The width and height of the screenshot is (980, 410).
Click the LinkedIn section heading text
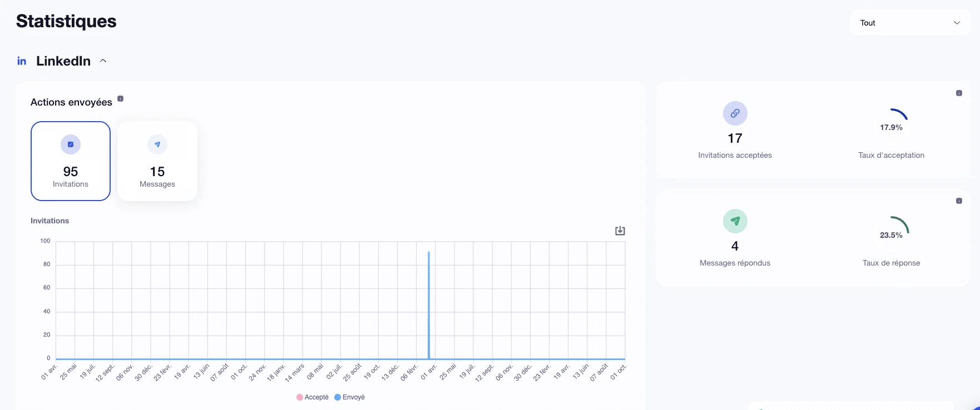(x=63, y=61)
